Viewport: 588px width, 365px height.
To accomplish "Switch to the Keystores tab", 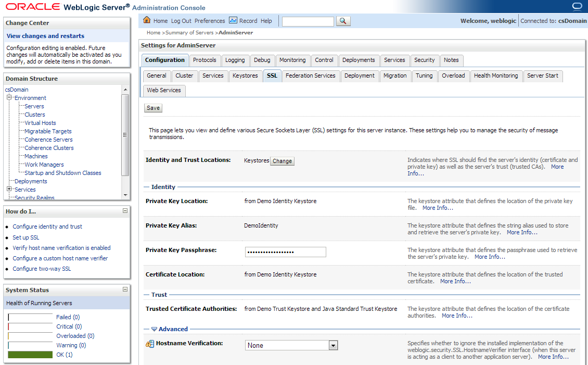I will coord(245,76).
